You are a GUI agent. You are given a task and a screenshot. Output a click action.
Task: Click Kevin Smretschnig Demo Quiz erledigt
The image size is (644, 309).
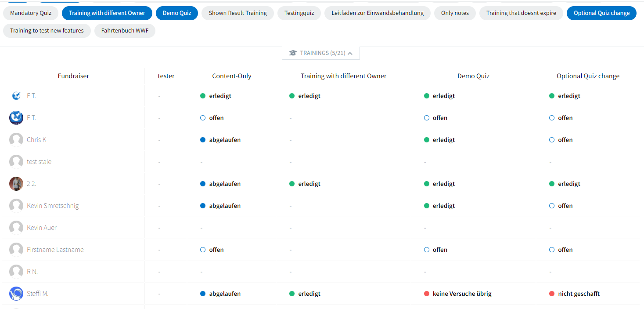(x=439, y=206)
